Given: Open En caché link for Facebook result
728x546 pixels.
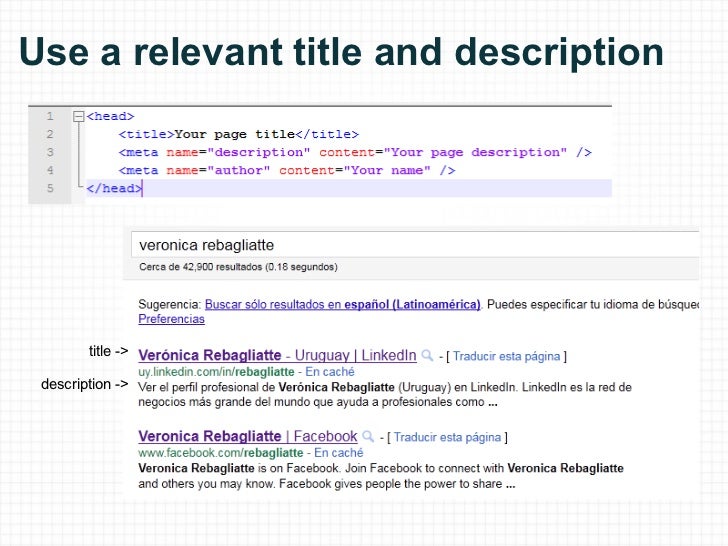Looking at the screenshot, I should pos(338,453).
